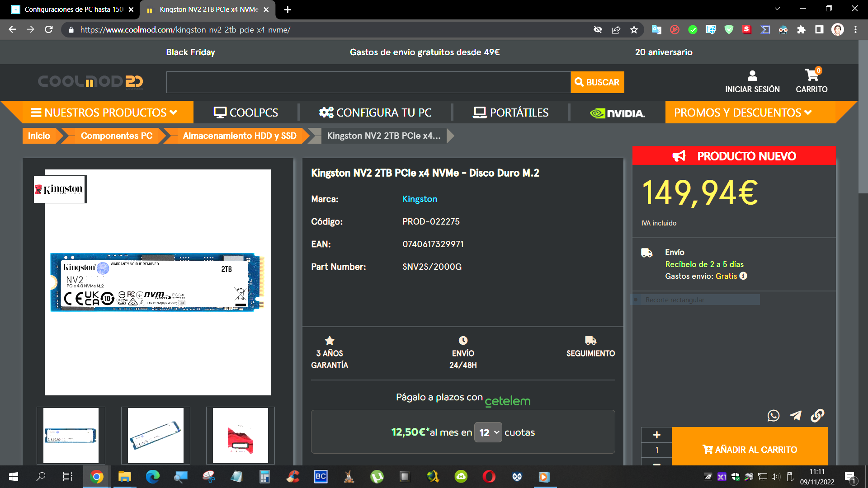The image size is (868, 488).
Task: Click the WhatsApp share icon
Action: coord(773,415)
